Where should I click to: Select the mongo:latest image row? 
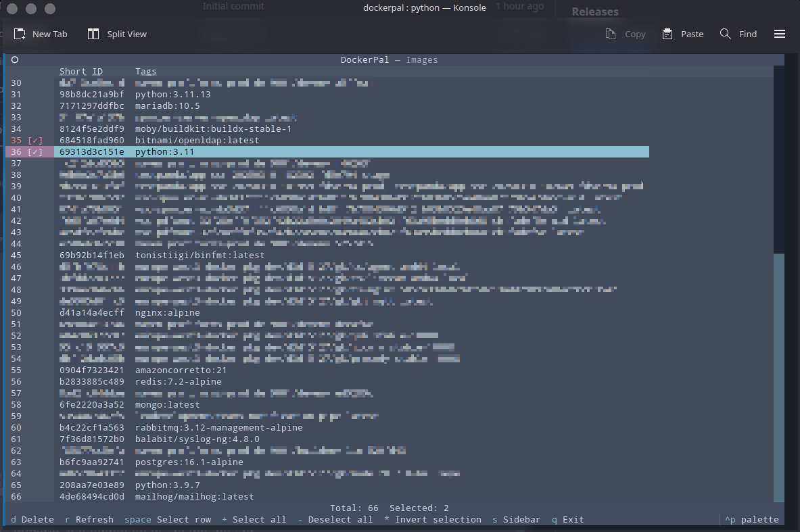click(327, 404)
